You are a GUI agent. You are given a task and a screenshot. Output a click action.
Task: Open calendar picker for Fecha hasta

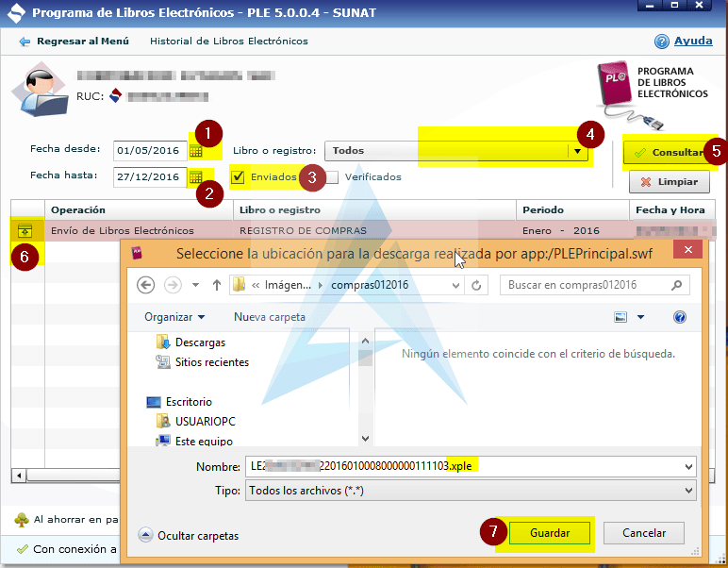point(196,176)
